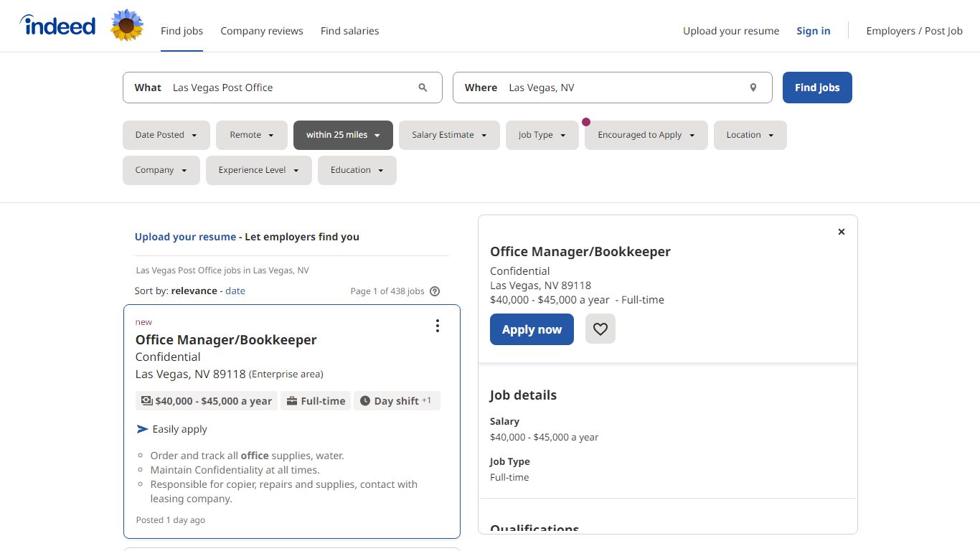Click the Sign in link
The height and width of the screenshot is (551, 980).
814,31
